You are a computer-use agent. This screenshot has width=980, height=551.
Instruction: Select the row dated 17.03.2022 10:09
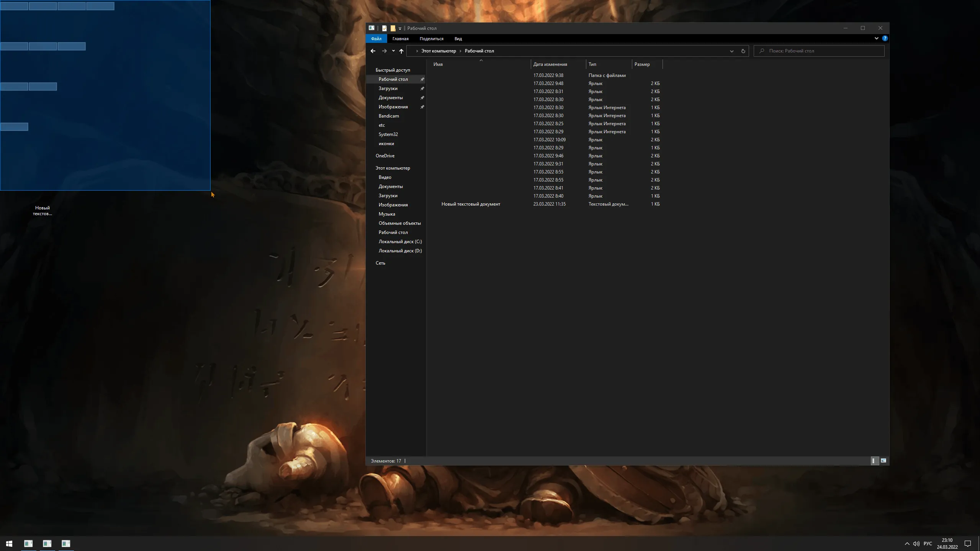coord(547,140)
